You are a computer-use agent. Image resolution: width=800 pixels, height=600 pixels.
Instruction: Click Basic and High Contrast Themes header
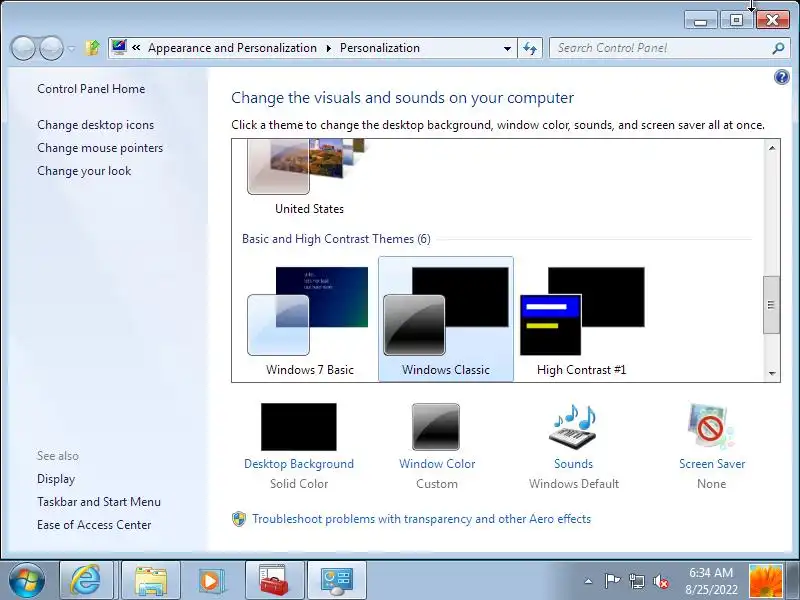pos(336,239)
